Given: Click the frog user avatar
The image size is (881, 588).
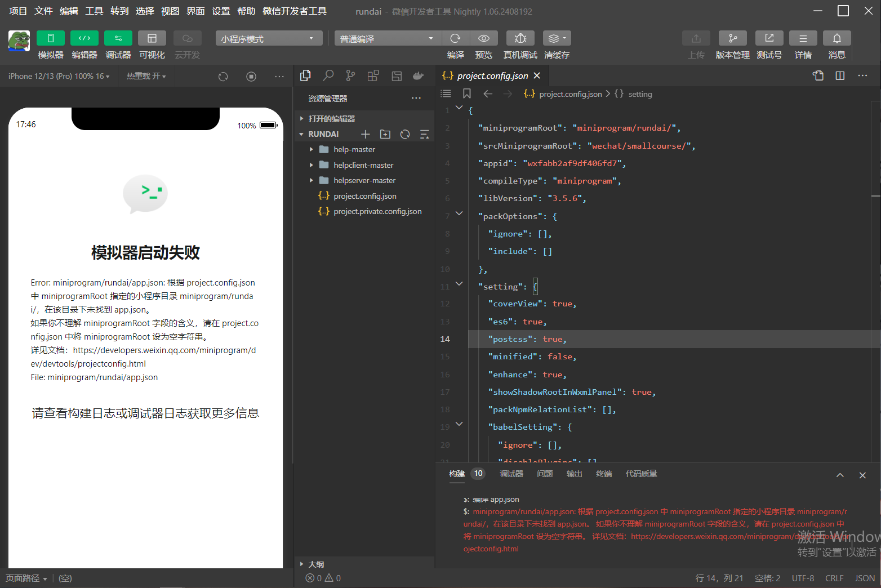Looking at the screenshot, I should [19, 41].
